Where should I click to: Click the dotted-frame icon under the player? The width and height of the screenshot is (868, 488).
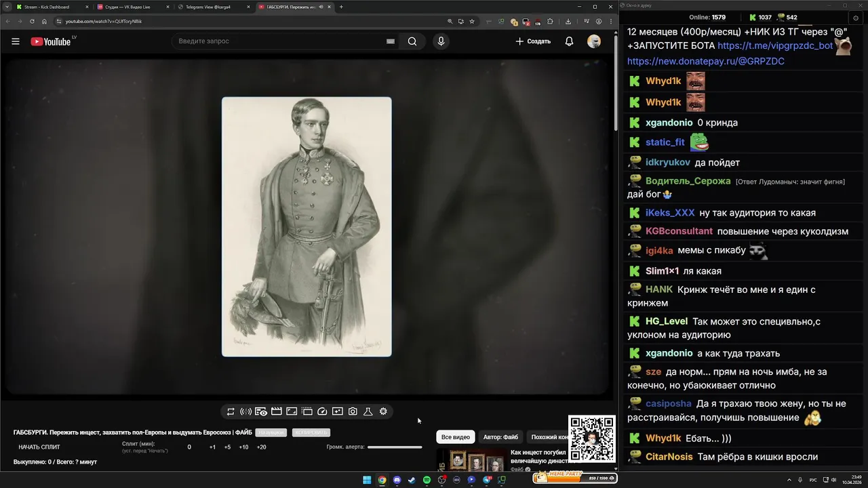(307, 411)
